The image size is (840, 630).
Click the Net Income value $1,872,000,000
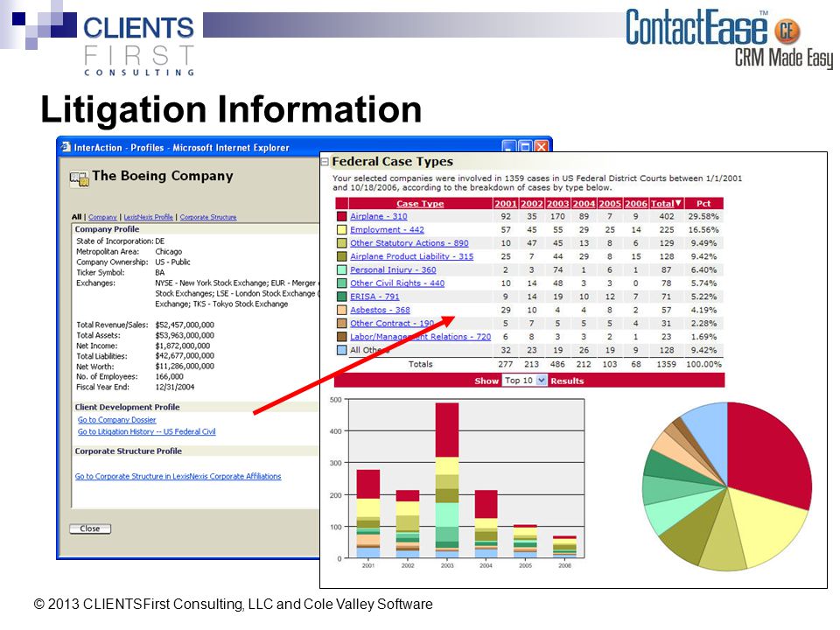coord(183,346)
